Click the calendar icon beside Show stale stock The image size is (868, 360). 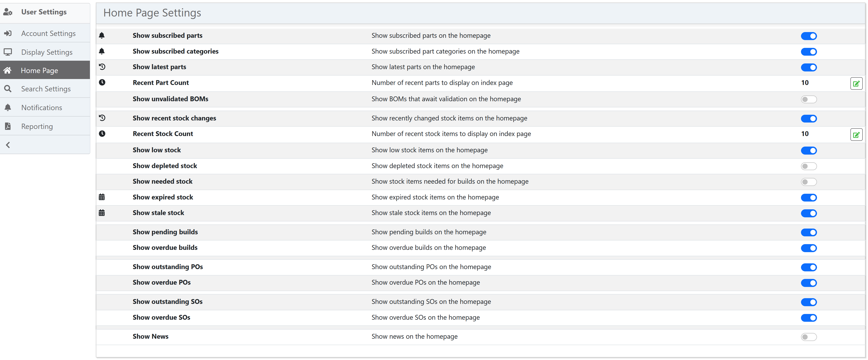pos(102,213)
